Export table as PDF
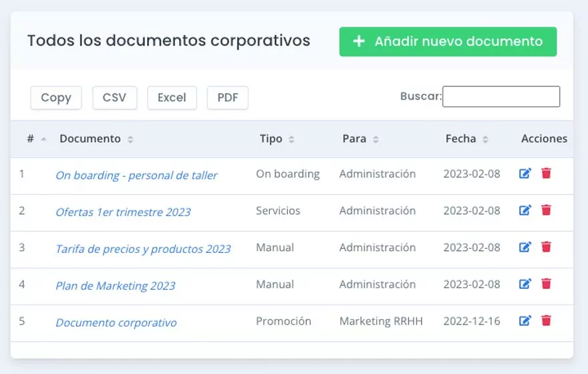588x374 pixels. 228,98
